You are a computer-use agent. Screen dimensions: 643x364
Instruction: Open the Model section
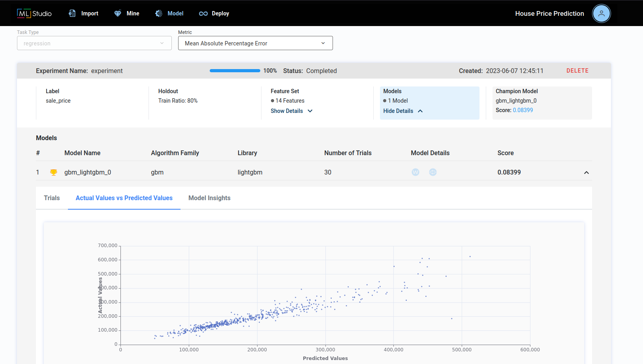169,13
